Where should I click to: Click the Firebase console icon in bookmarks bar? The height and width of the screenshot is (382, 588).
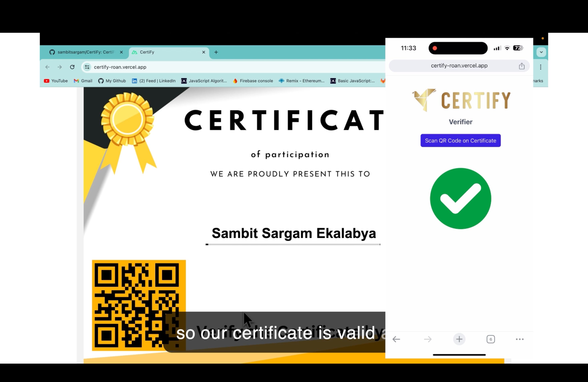(235, 81)
